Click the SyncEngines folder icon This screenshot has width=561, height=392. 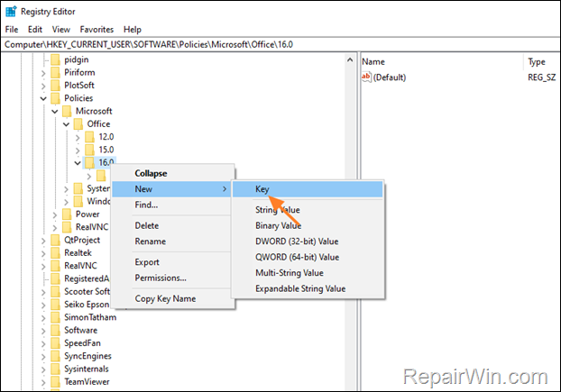(55, 356)
